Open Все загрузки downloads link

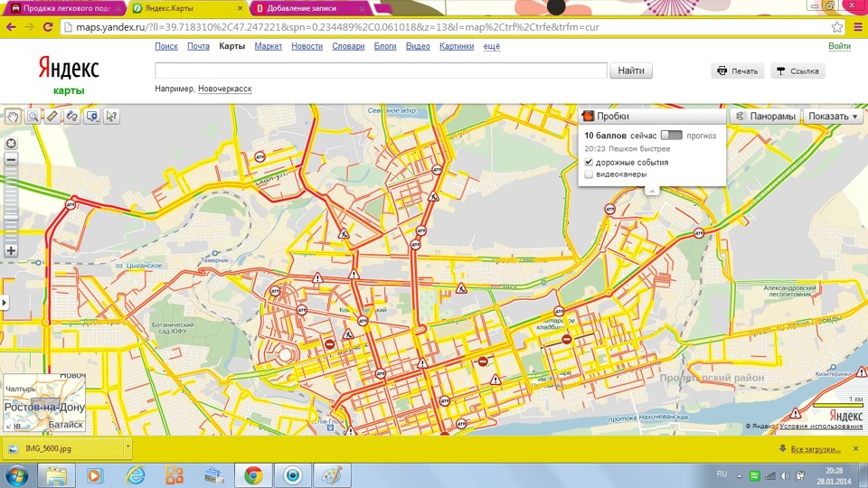point(816,449)
